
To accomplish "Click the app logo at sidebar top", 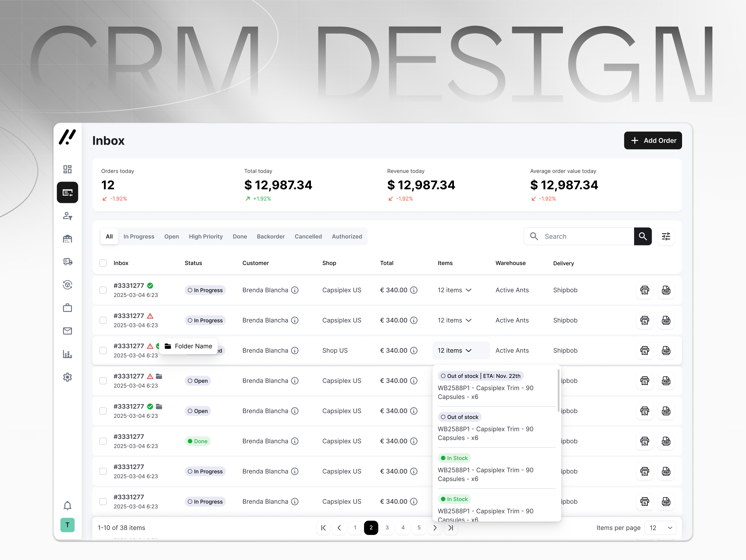I will [67, 137].
